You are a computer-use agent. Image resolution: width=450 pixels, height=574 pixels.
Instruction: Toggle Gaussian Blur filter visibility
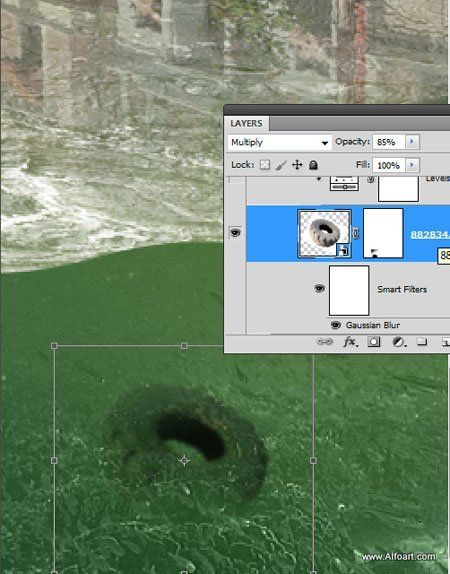(x=335, y=325)
